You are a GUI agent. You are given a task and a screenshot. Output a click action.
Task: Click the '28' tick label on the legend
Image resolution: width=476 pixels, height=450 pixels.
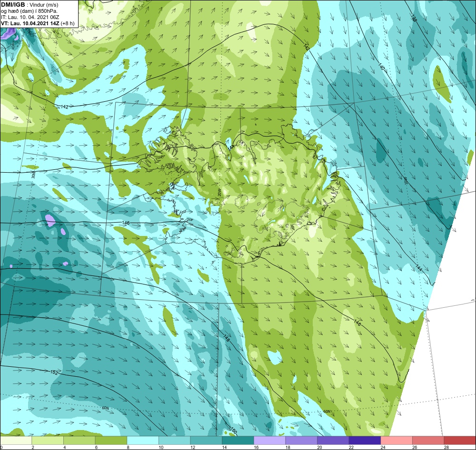click(x=446, y=447)
